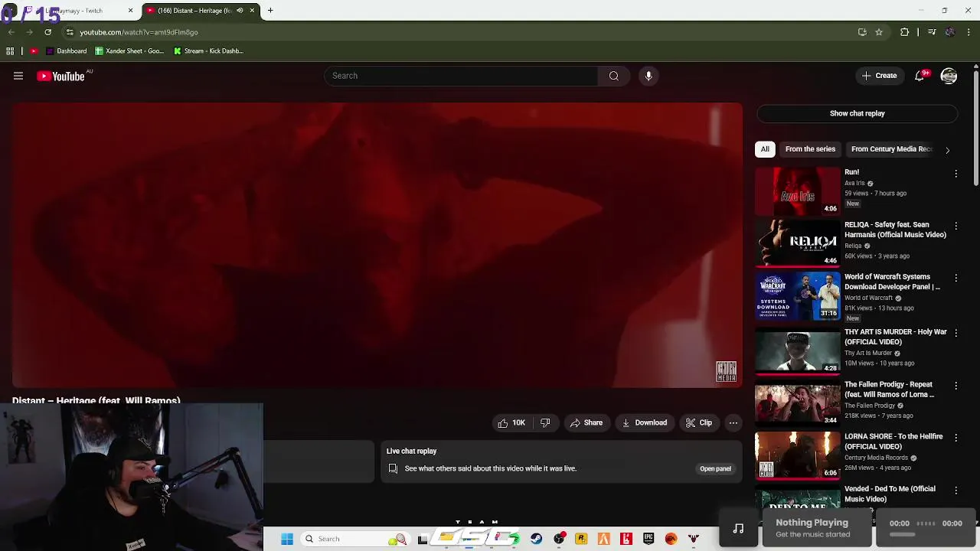Dislike the video
The width and height of the screenshot is (980, 551).
tap(545, 422)
